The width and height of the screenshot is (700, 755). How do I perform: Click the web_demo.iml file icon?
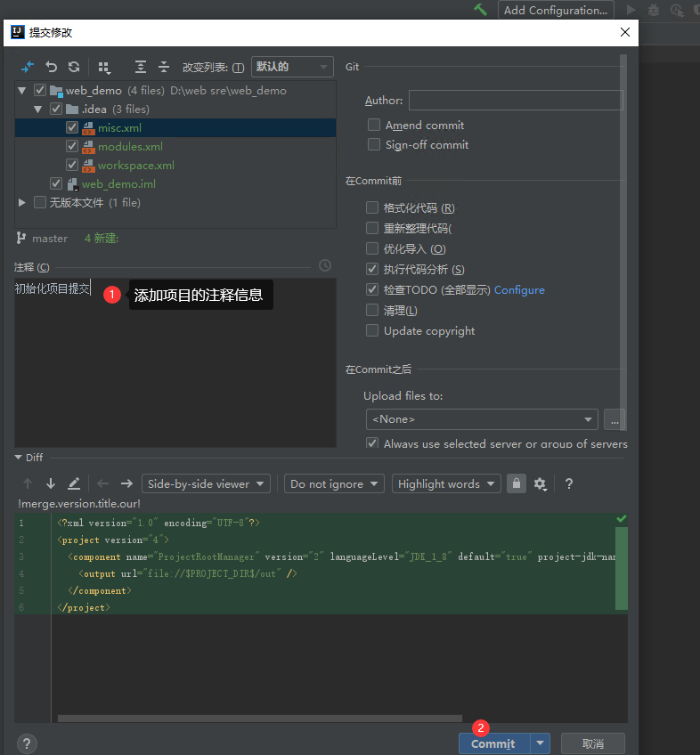72,184
